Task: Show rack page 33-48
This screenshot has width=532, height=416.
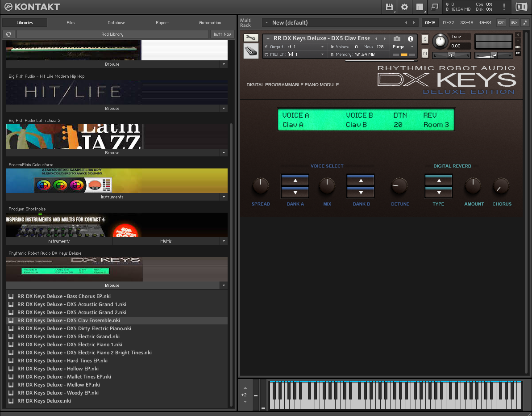Action: [466, 23]
